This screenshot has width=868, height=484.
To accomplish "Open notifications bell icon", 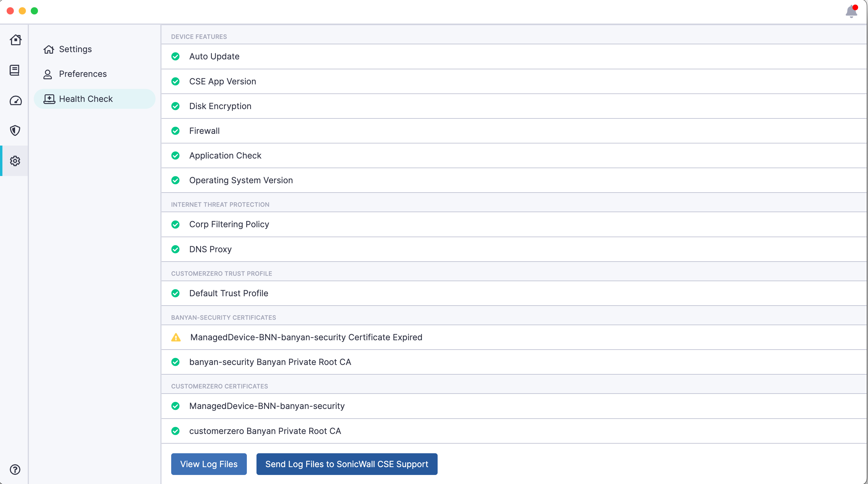I will point(851,12).
